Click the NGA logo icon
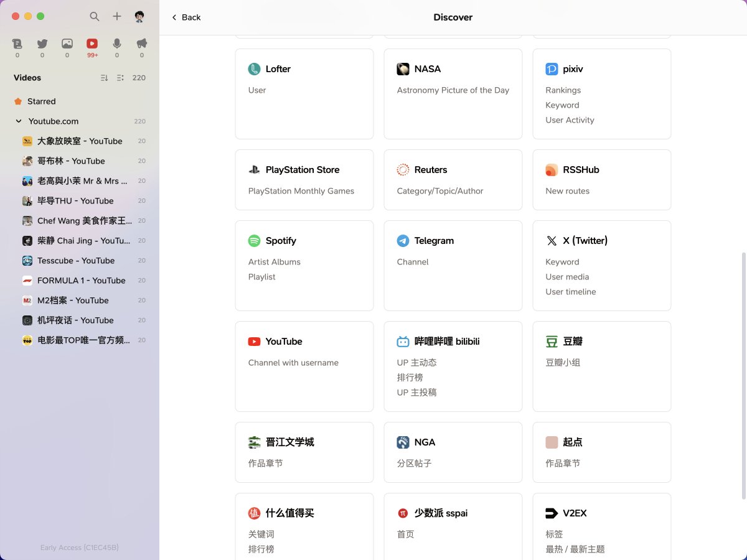 point(403,442)
